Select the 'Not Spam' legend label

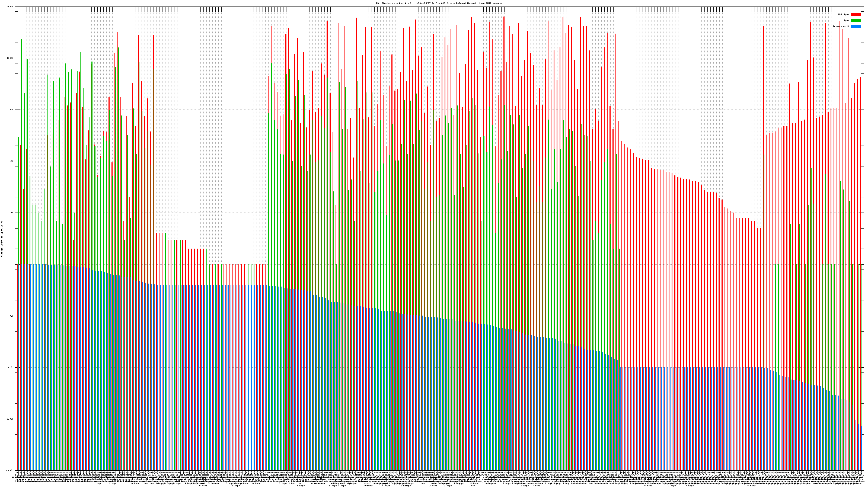click(844, 14)
